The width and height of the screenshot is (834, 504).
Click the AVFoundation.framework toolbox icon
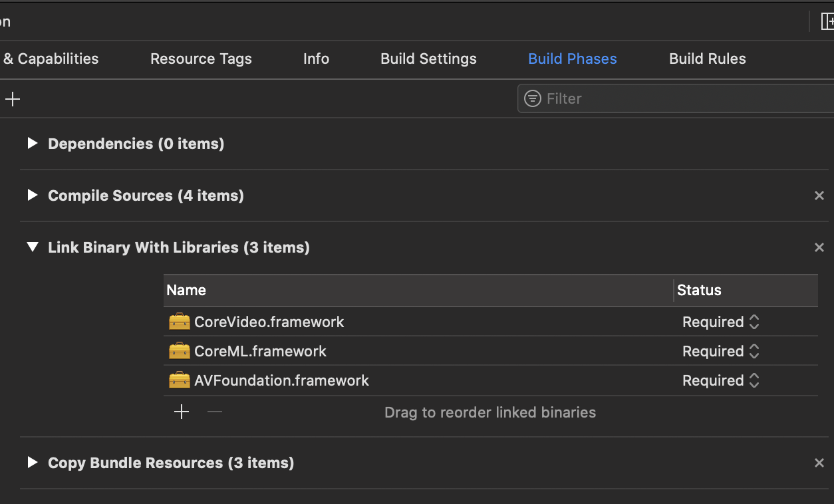[180, 380]
